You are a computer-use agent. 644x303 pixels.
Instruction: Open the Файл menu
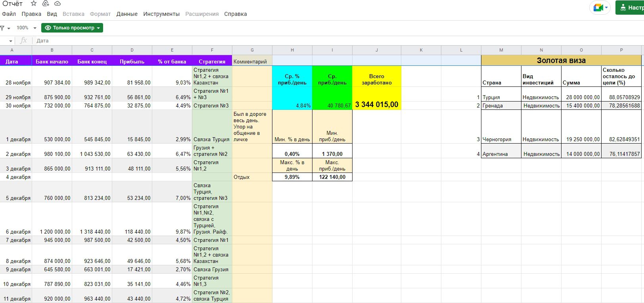(x=9, y=14)
